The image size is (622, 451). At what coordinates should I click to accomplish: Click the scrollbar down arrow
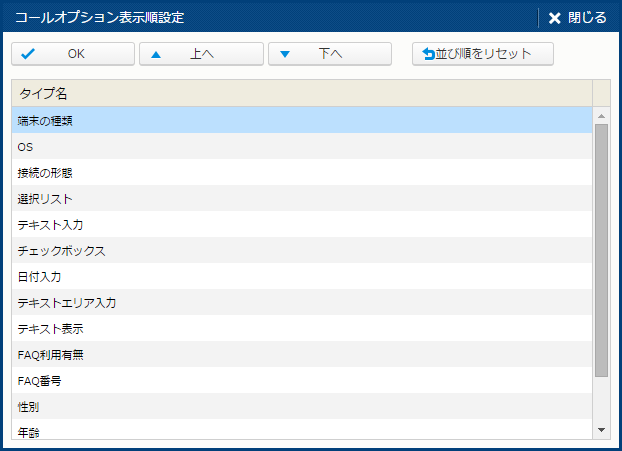601,429
